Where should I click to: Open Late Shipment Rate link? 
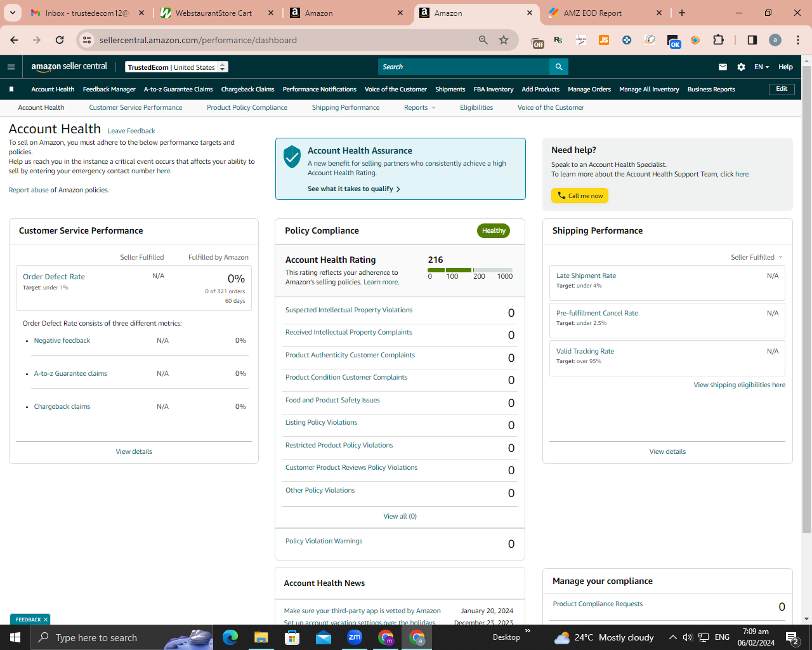(586, 275)
